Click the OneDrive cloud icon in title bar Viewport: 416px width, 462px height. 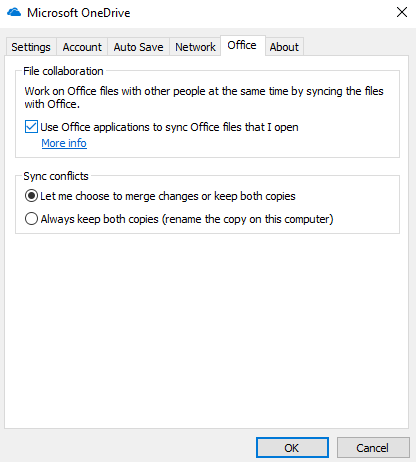tap(14, 13)
